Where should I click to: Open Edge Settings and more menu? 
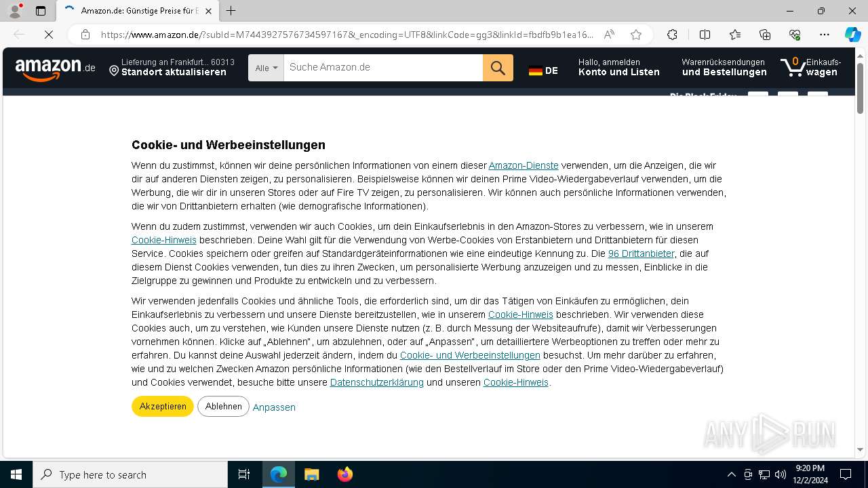pos(825,35)
